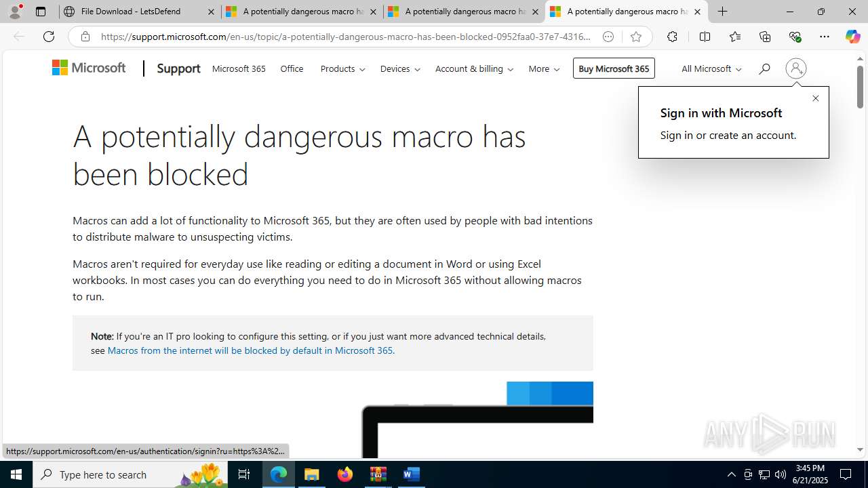868x488 pixels.
Task: Toggle Split screen icon
Action: pos(705,37)
